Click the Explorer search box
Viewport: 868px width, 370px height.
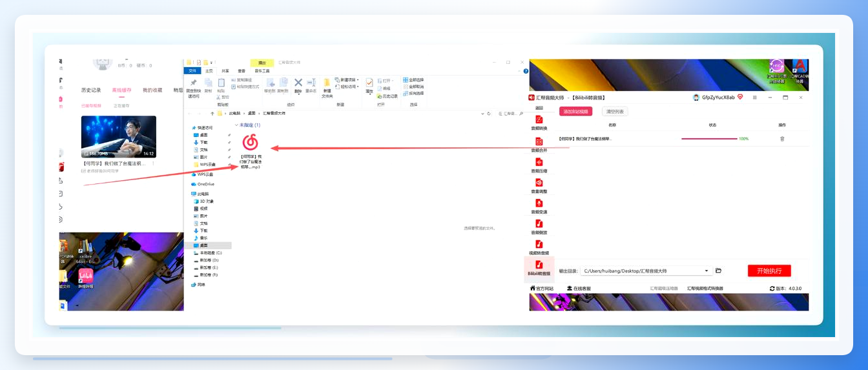(x=510, y=113)
